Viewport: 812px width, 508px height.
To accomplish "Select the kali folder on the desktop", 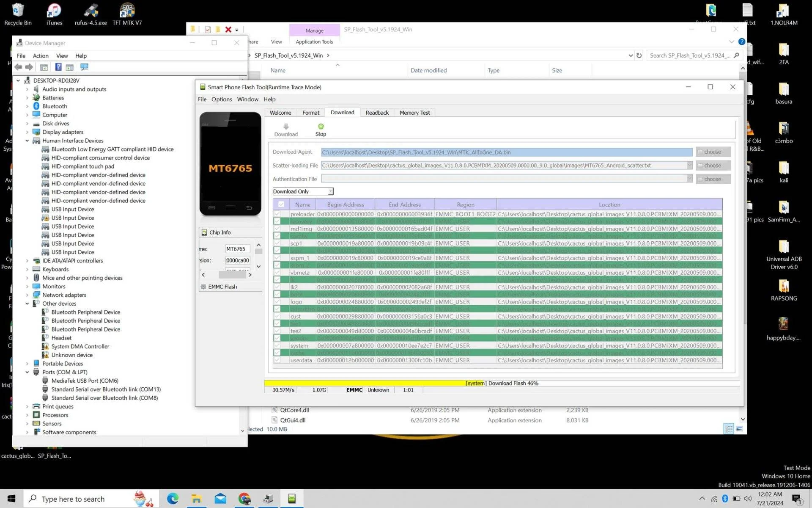I will (784, 172).
